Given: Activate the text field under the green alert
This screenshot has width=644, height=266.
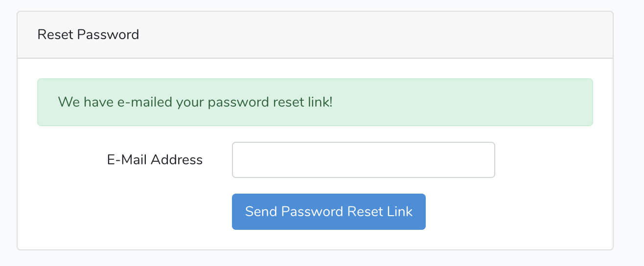Looking at the screenshot, I should (x=363, y=160).
